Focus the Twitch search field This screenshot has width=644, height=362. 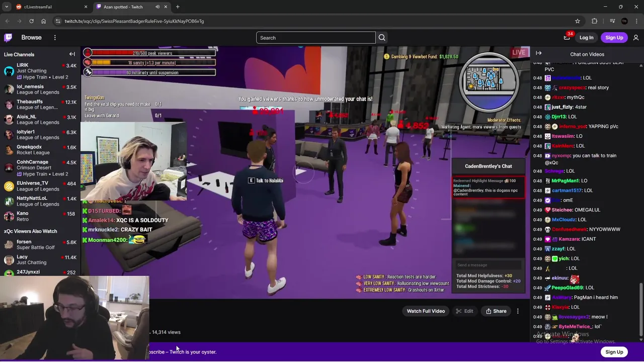(315, 38)
